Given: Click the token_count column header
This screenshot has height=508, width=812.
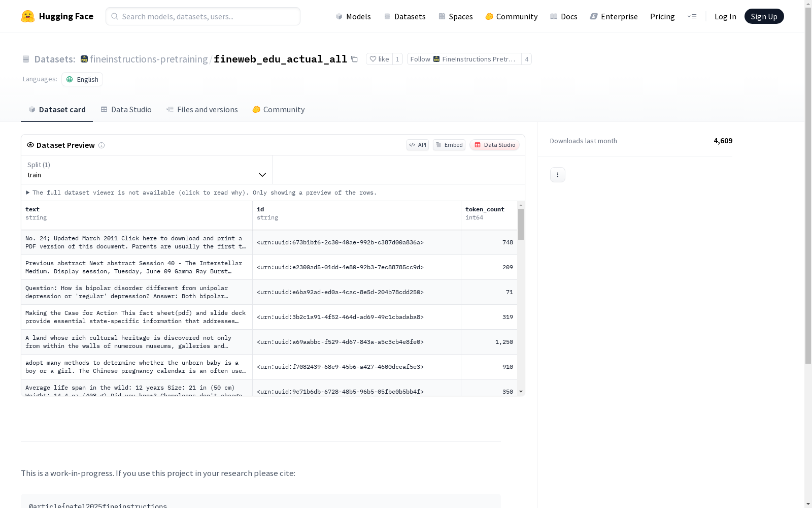Looking at the screenshot, I should 489,215.
